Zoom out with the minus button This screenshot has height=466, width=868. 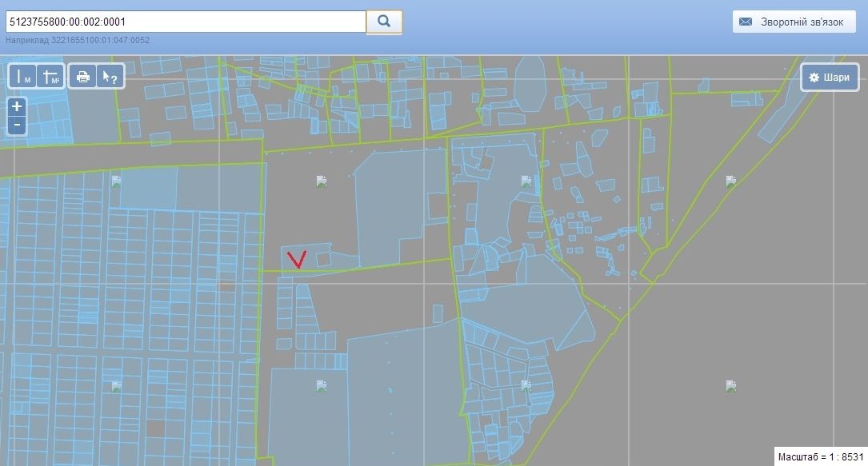17,125
